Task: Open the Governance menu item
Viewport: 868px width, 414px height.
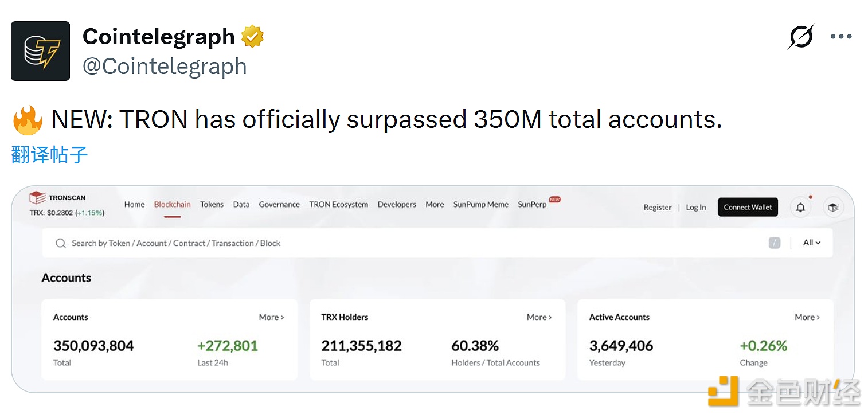Action: pos(279,205)
